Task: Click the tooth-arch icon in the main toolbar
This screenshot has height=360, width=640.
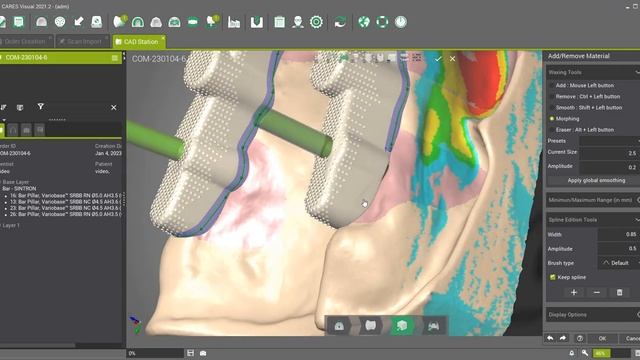Action: (x=41, y=22)
